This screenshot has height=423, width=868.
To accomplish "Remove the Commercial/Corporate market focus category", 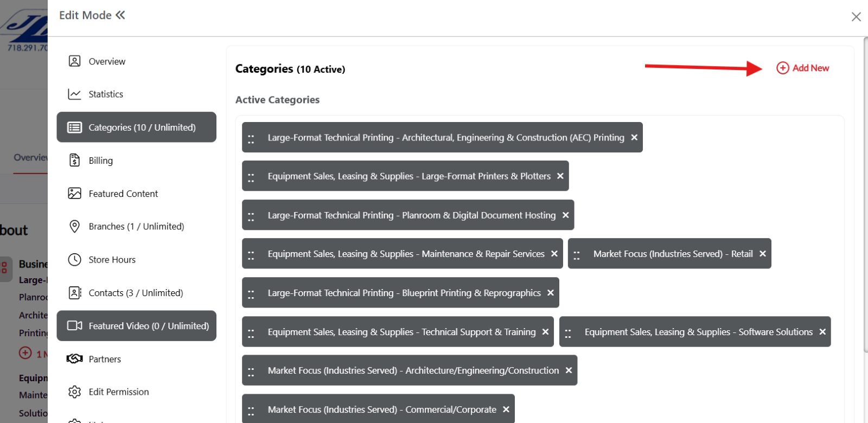I will click(506, 409).
